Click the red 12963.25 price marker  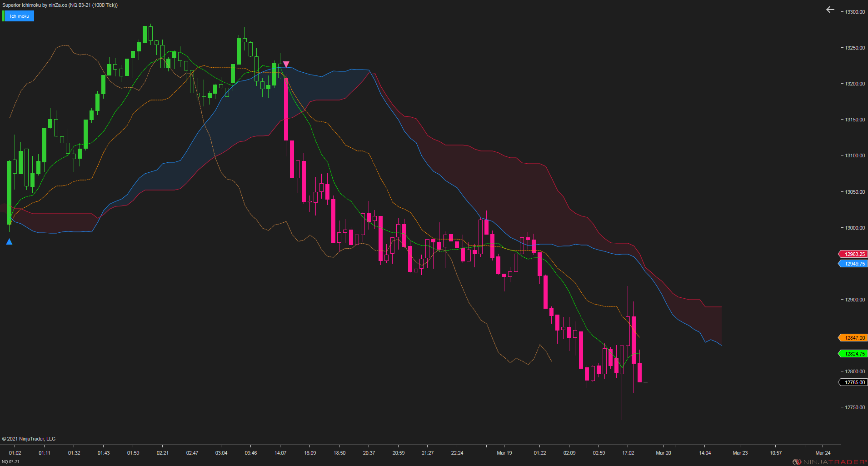[853, 254]
